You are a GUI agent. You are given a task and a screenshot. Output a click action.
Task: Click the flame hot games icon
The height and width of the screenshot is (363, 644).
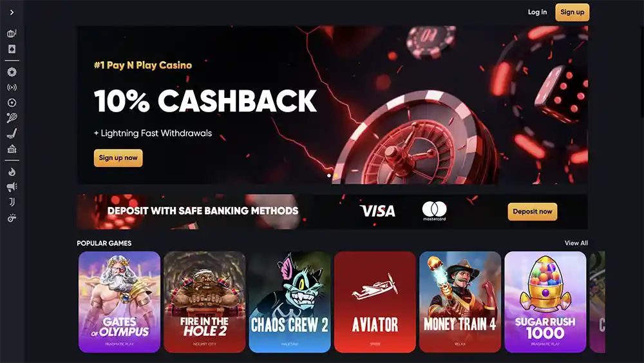(x=12, y=172)
